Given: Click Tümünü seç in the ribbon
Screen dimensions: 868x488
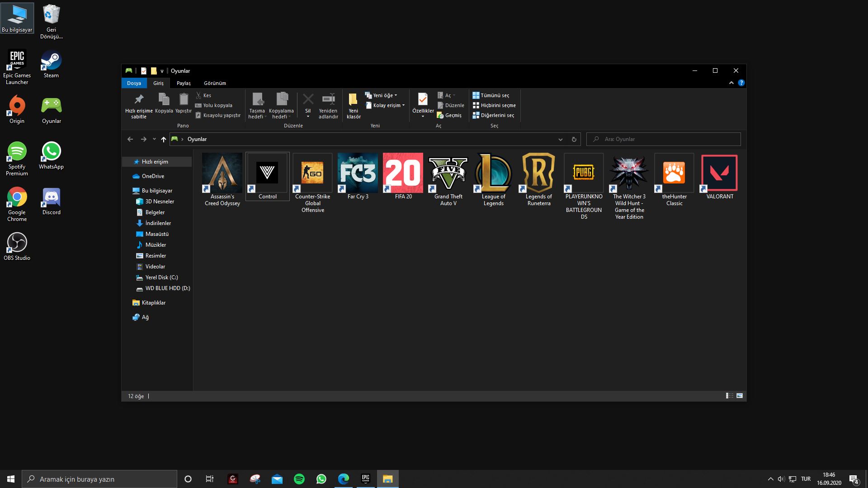Looking at the screenshot, I should tap(491, 95).
